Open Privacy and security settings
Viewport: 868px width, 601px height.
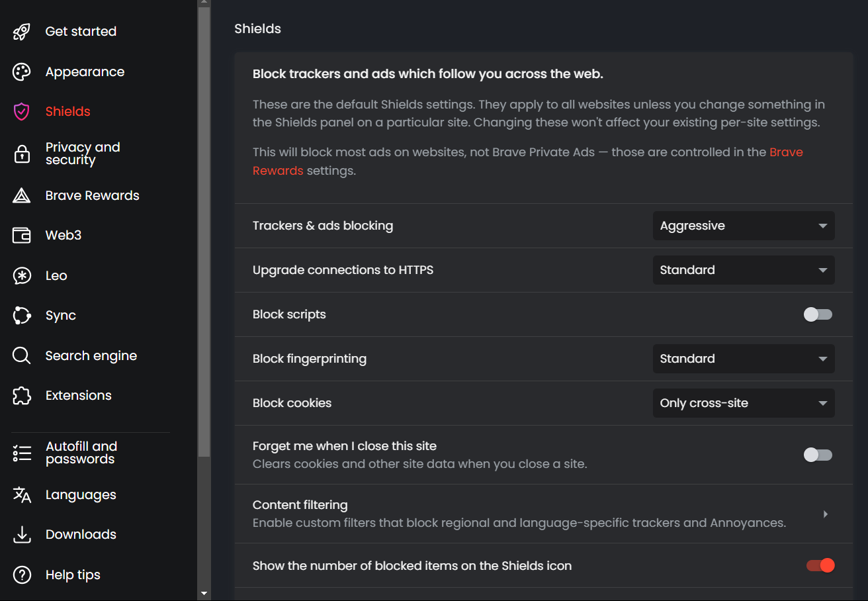coord(83,154)
